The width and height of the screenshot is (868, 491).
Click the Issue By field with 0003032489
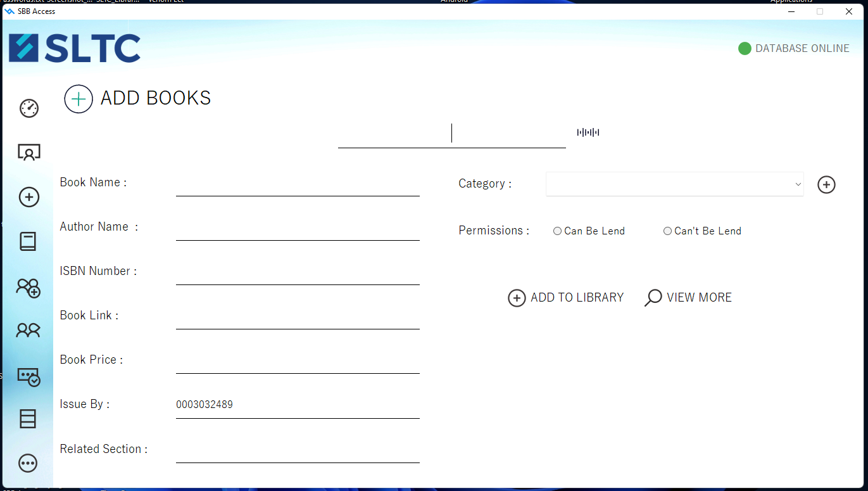298,406
